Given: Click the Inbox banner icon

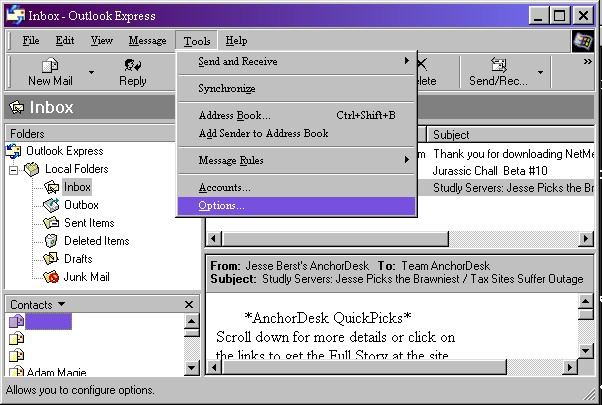Looking at the screenshot, I should [x=16, y=107].
